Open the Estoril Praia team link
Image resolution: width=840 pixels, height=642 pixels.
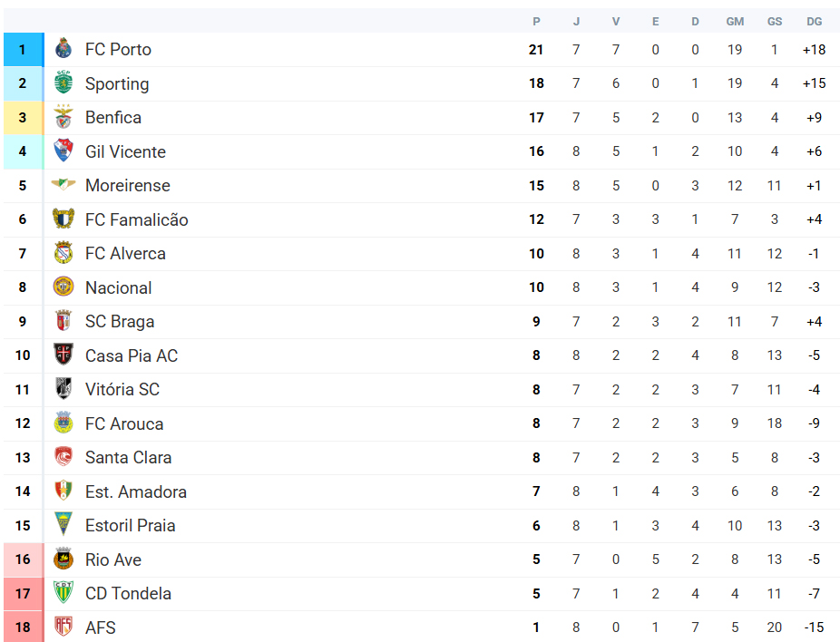[130, 525]
